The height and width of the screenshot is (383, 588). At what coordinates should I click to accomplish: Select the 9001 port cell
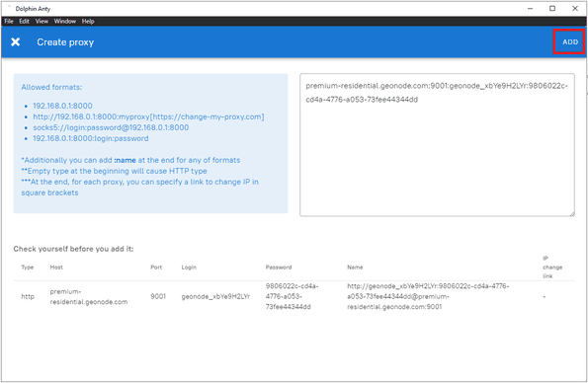pos(158,296)
